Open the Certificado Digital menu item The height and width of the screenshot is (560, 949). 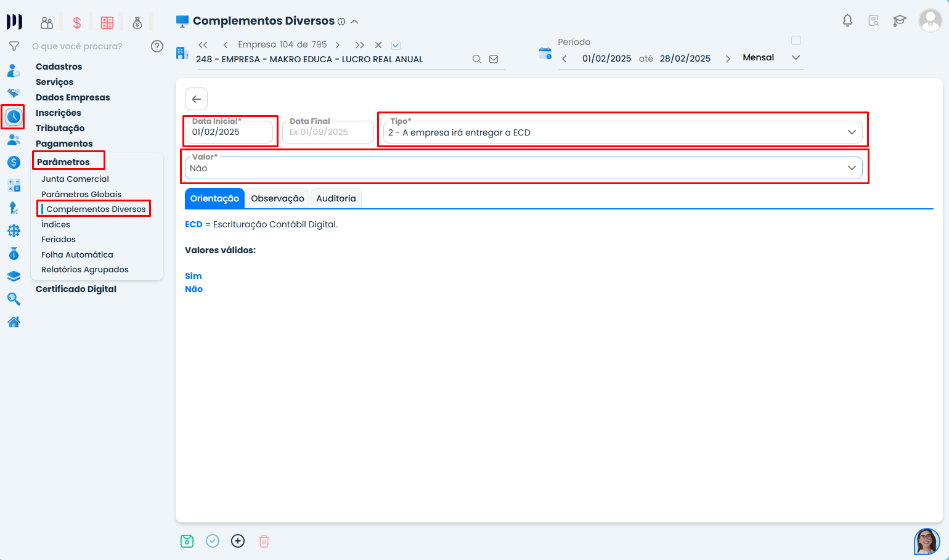click(76, 289)
